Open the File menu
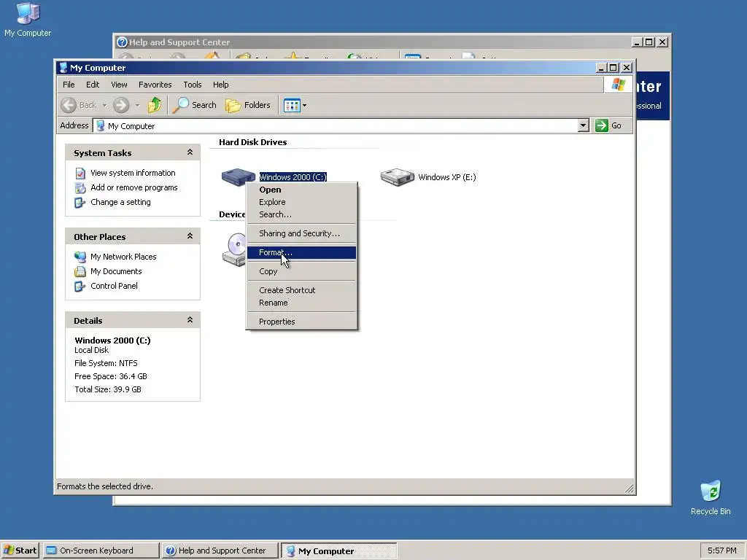The width and height of the screenshot is (747, 560). 69,85
